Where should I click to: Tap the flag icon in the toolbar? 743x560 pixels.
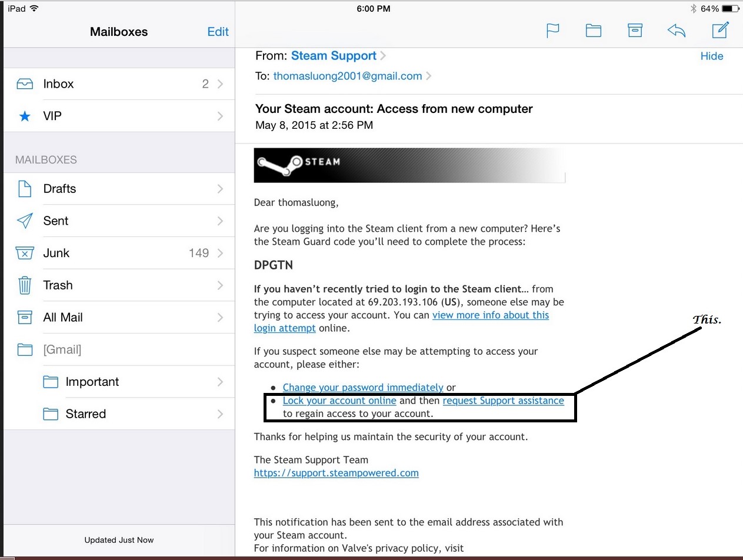(552, 31)
